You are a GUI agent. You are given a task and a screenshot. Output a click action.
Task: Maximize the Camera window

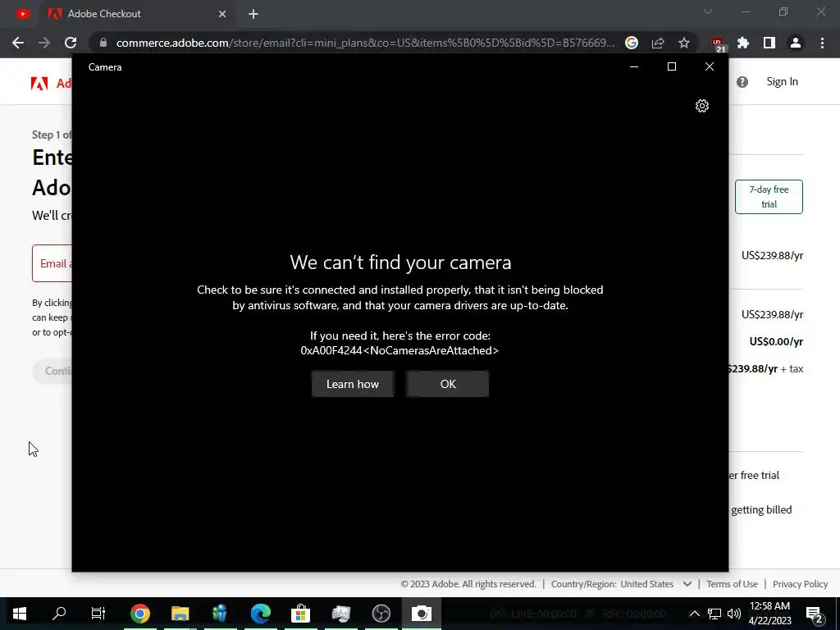tap(671, 66)
